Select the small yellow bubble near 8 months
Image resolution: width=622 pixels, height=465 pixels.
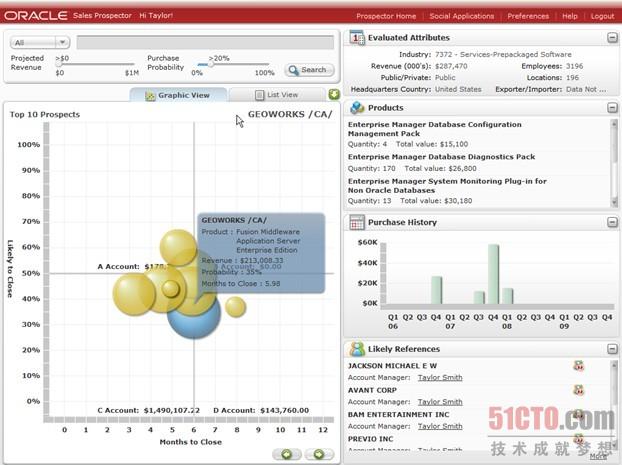236,307
